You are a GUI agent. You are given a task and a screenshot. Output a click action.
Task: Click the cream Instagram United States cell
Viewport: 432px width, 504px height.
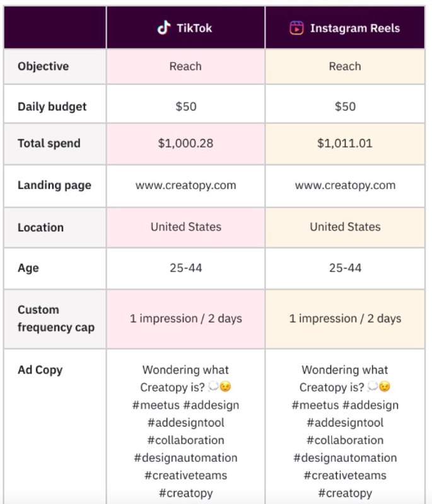(x=345, y=227)
